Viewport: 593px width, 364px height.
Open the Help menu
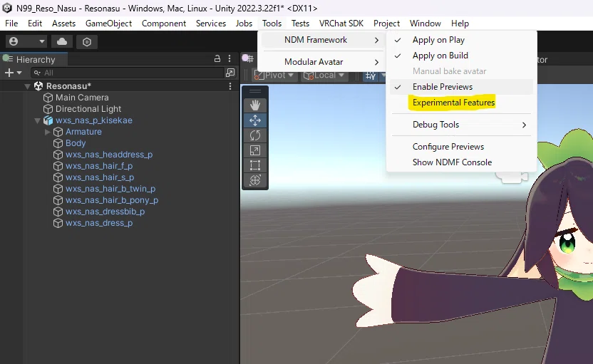click(x=460, y=24)
